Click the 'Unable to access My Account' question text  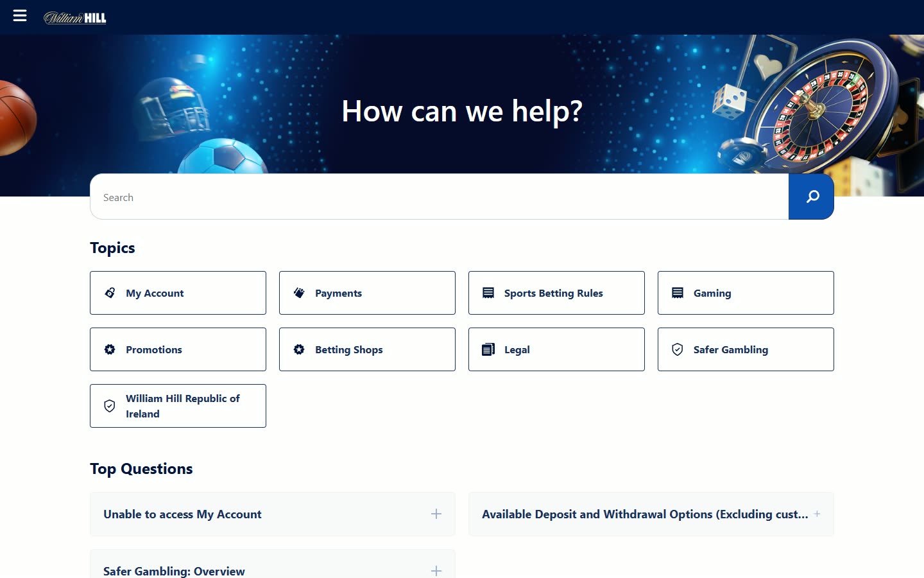coord(182,514)
